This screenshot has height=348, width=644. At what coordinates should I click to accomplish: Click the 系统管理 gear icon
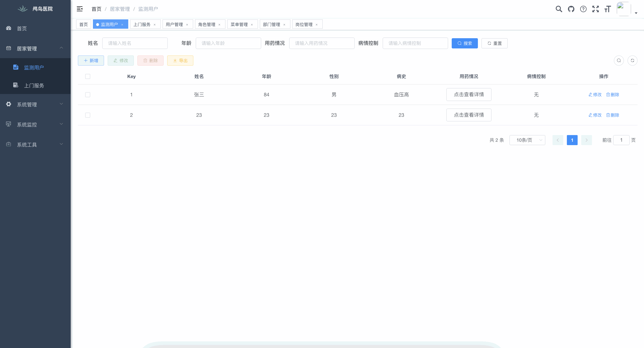[x=8, y=104]
